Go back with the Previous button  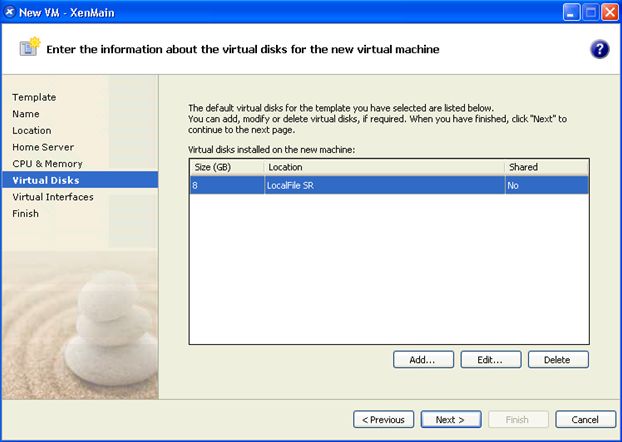383,419
